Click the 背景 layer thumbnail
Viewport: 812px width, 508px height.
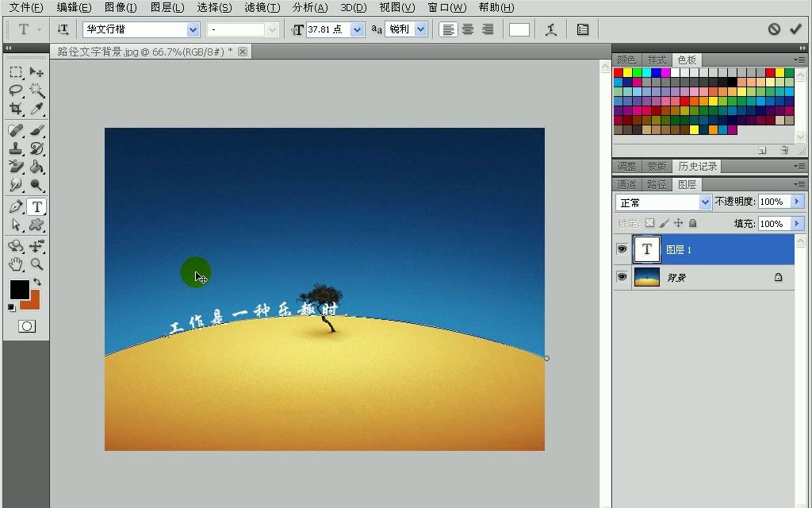tap(647, 276)
